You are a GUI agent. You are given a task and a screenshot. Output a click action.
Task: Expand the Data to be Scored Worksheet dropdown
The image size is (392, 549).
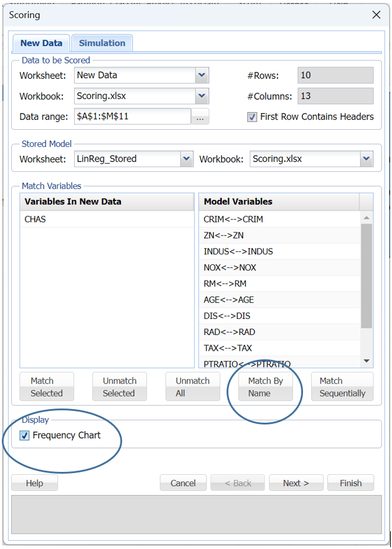click(202, 75)
